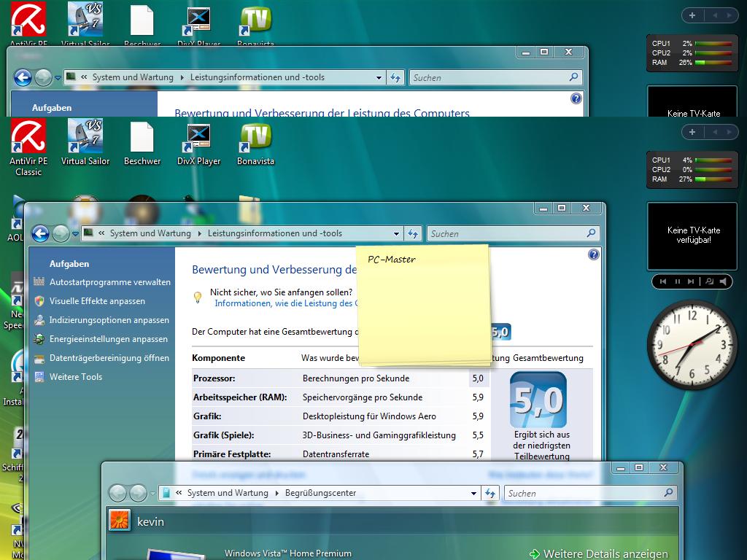The height and width of the screenshot is (560, 747).
Task: Click 'Berechnungen pro Sekunde' description
Action: (x=356, y=378)
